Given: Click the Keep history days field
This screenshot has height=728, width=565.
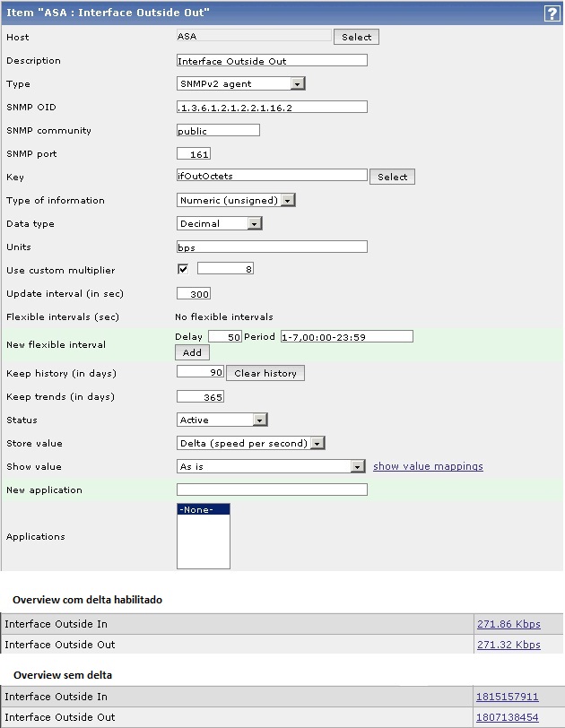Looking at the screenshot, I should (x=201, y=372).
